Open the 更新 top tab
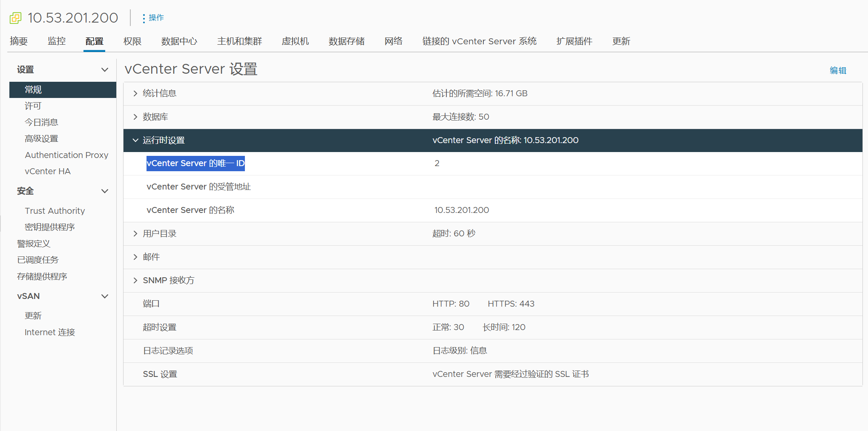The width and height of the screenshot is (868, 431). point(621,41)
